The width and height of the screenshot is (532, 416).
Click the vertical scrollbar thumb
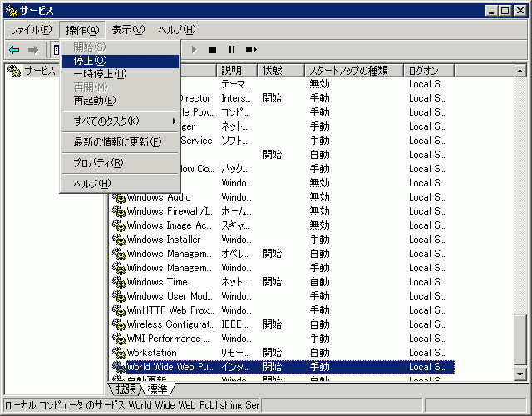tap(520, 340)
